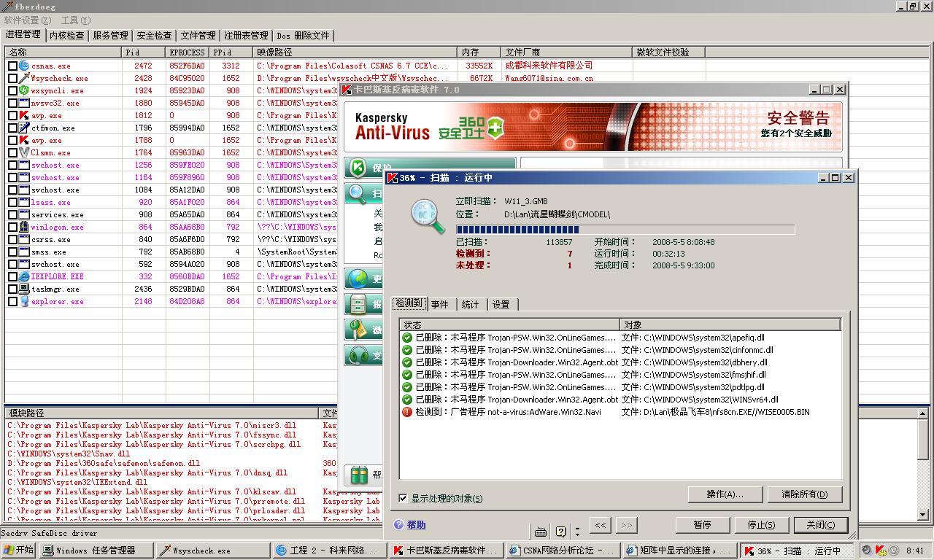Switch to the 注册表管理 tab
The width and height of the screenshot is (934, 560).
point(246,35)
